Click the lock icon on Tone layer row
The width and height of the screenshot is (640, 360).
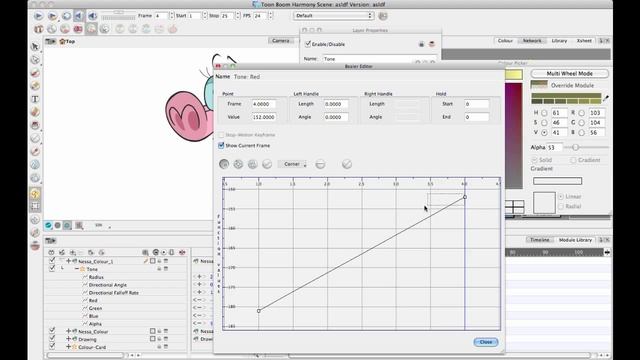click(x=159, y=269)
